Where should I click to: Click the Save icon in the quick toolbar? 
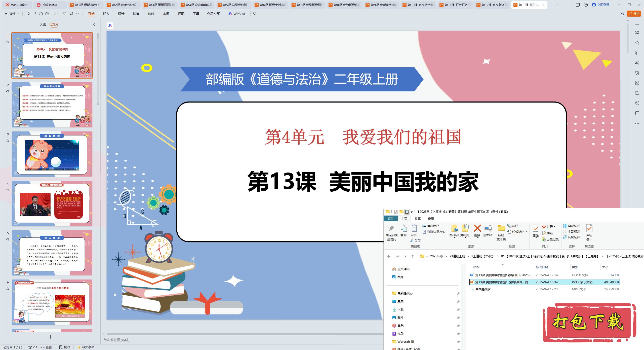28,14
